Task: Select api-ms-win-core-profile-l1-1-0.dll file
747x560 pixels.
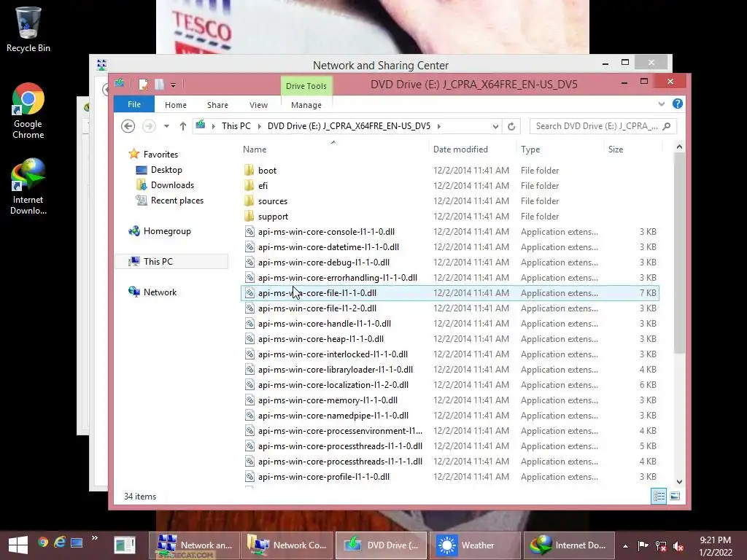Action: 450,477
